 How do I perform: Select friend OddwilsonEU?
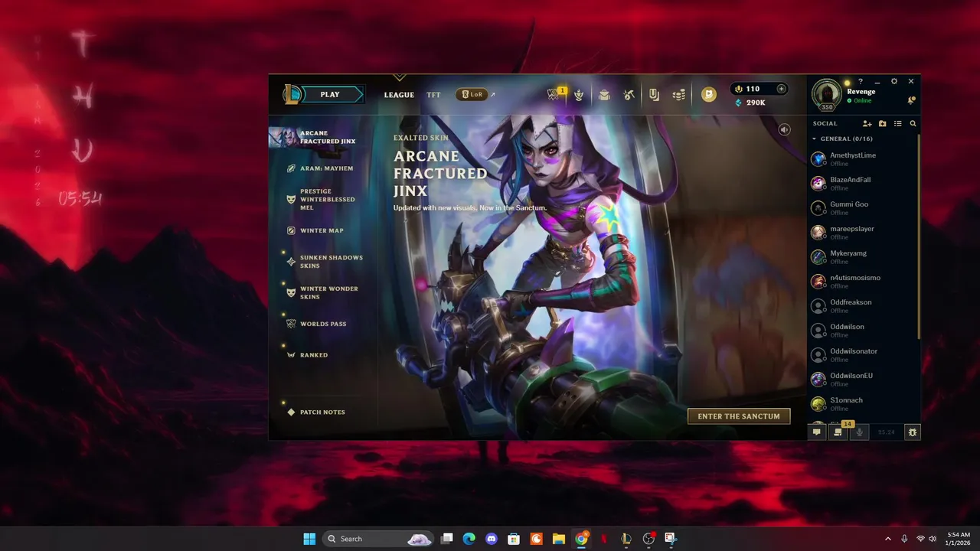863,379
